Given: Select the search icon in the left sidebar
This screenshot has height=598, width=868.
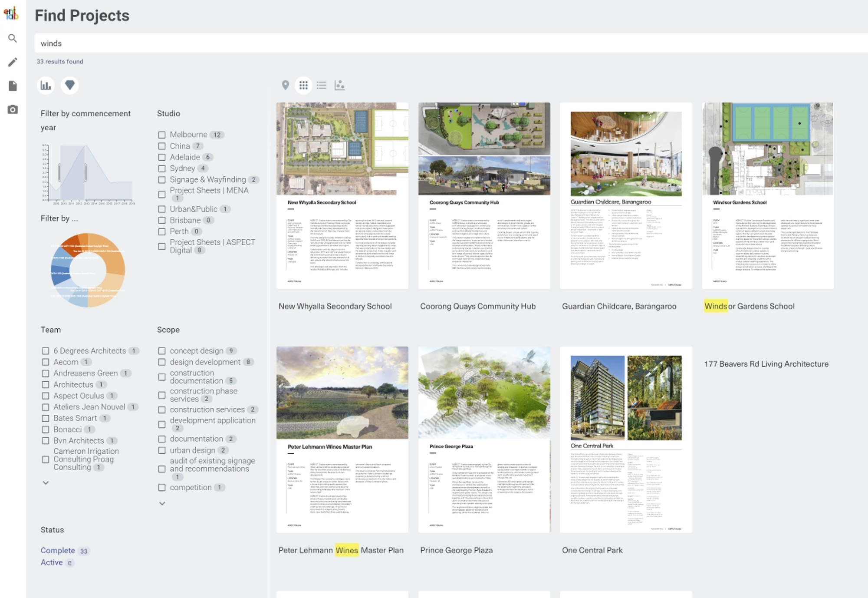Looking at the screenshot, I should click(x=13, y=38).
